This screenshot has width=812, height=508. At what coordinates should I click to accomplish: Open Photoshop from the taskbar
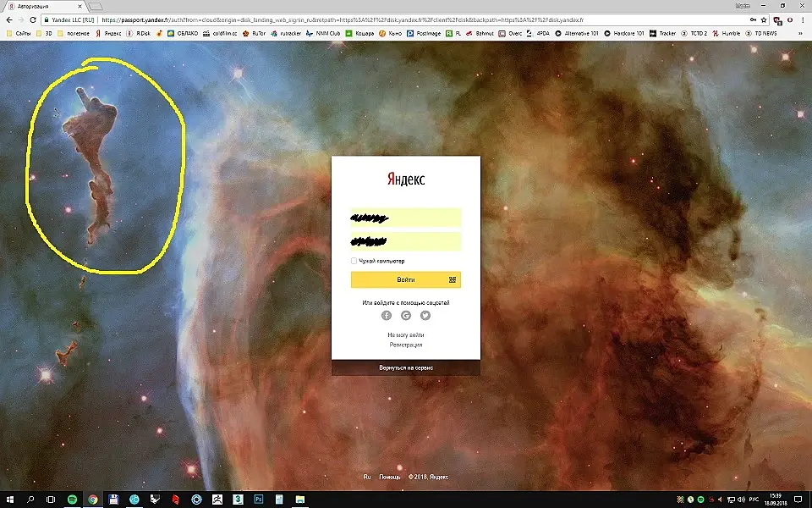(x=259, y=500)
